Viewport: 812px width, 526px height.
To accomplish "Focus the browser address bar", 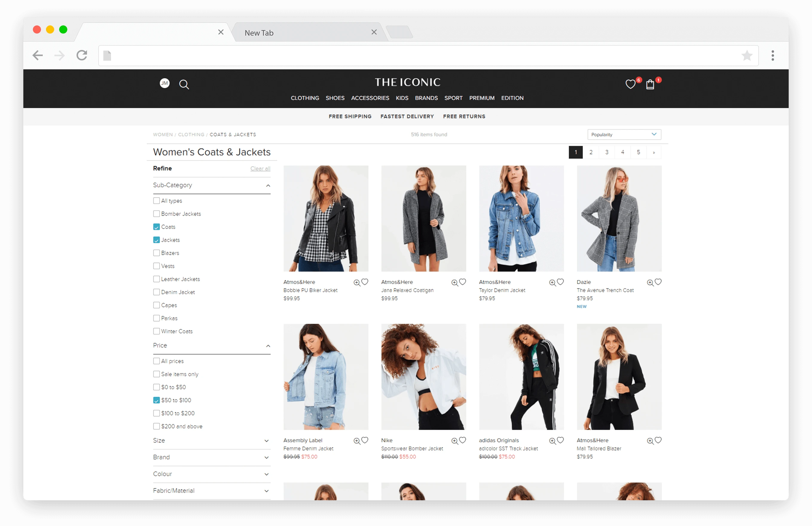I will 428,56.
